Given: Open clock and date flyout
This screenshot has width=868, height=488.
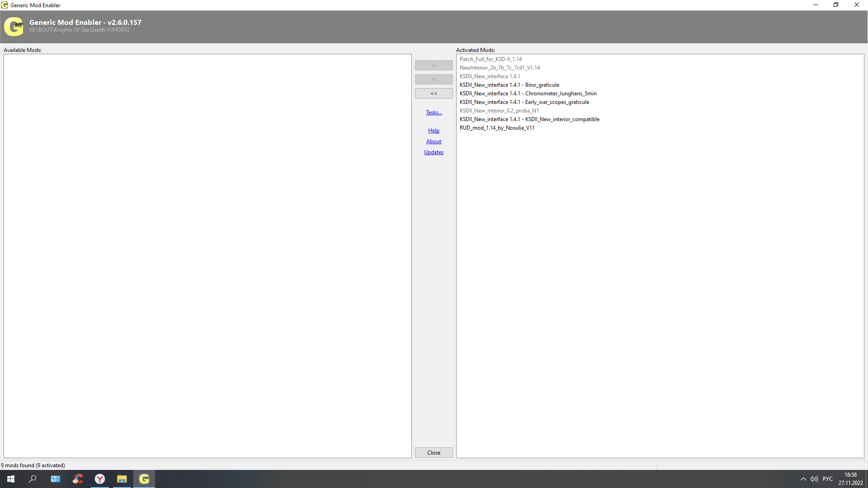Looking at the screenshot, I should 850,479.
